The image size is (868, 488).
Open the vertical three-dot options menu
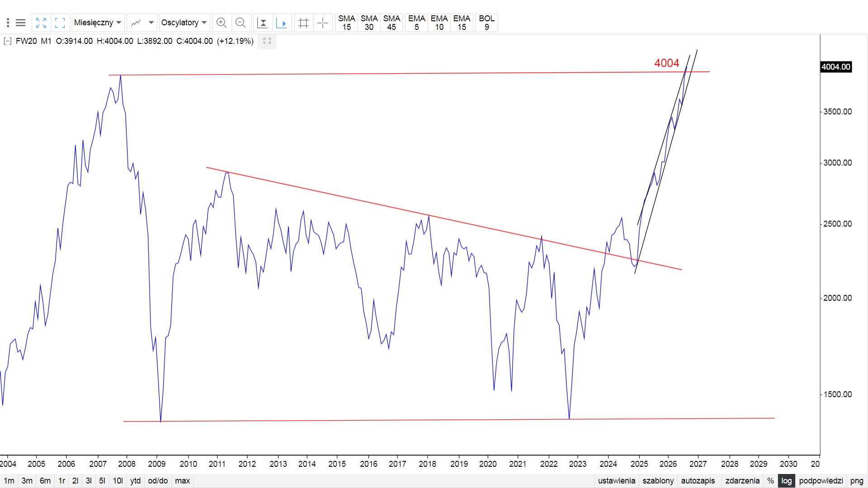pos(8,23)
